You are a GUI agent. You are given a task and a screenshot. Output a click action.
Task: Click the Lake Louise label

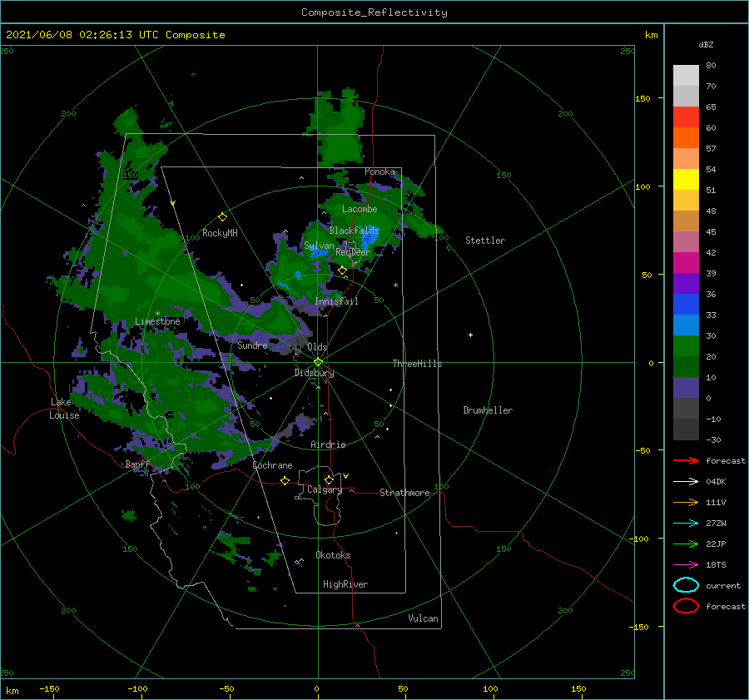click(64, 409)
